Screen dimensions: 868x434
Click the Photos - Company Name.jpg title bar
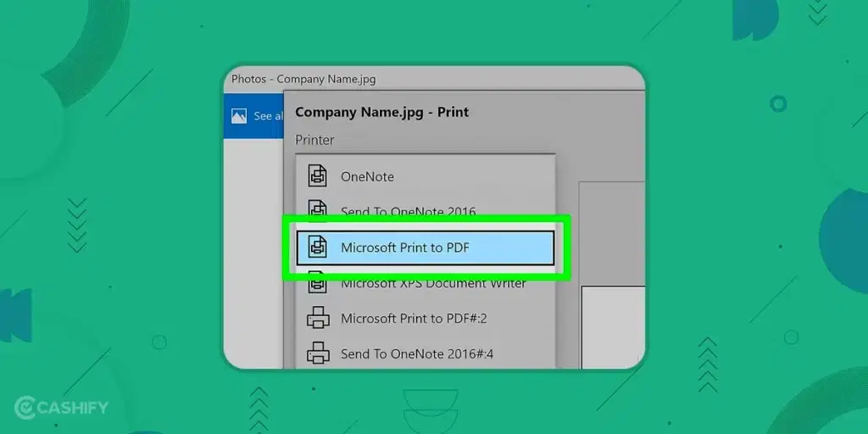tap(434, 79)
